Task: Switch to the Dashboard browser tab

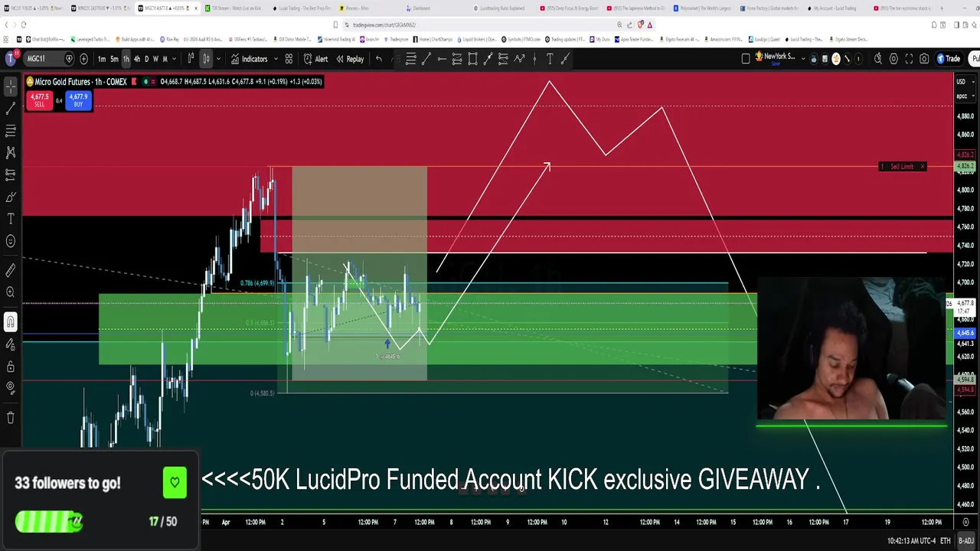Action: tap(433, 8)
